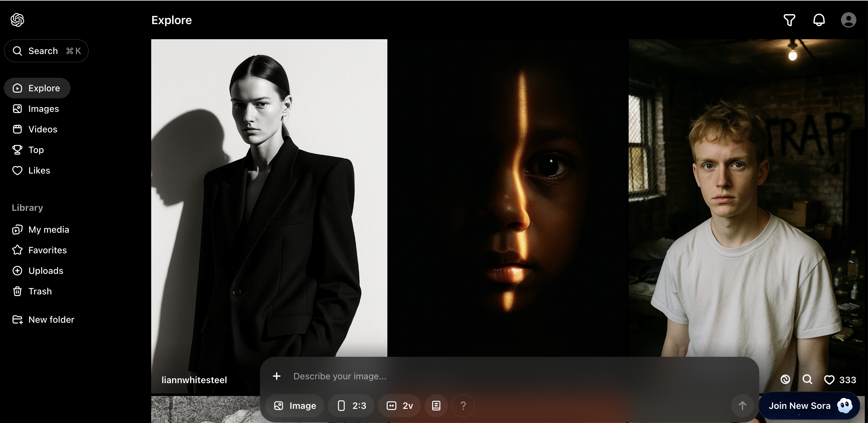Open notifications bell
This screenshot has height=423, width=868.
(x=819, y=20)
